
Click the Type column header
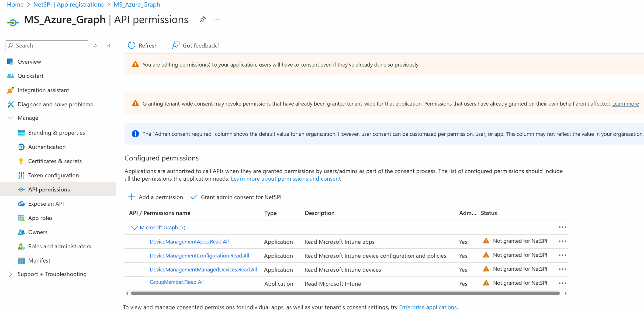(270, 213)
